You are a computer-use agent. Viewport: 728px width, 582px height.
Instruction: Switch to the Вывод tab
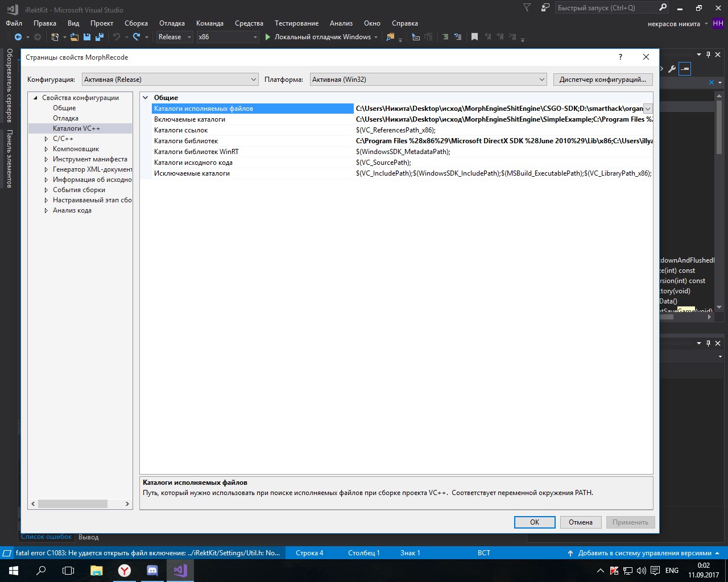(88, 537)
